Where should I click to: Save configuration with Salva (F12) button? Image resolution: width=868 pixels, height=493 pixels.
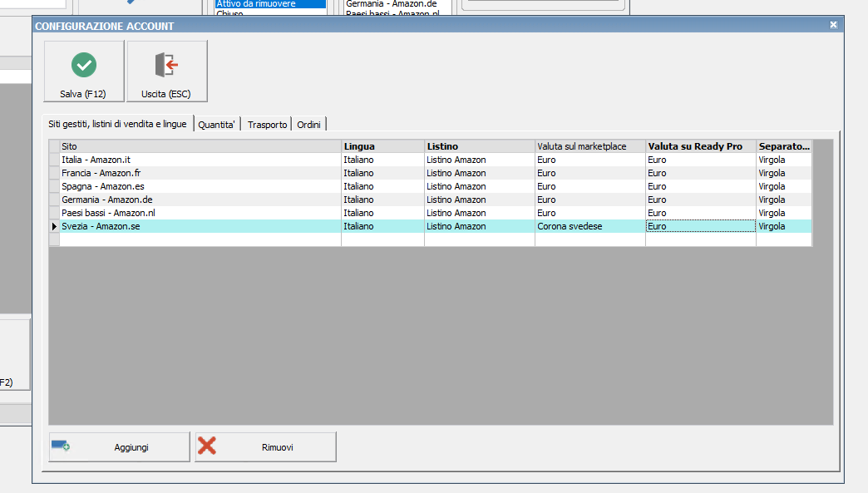(x=84, y=71)
